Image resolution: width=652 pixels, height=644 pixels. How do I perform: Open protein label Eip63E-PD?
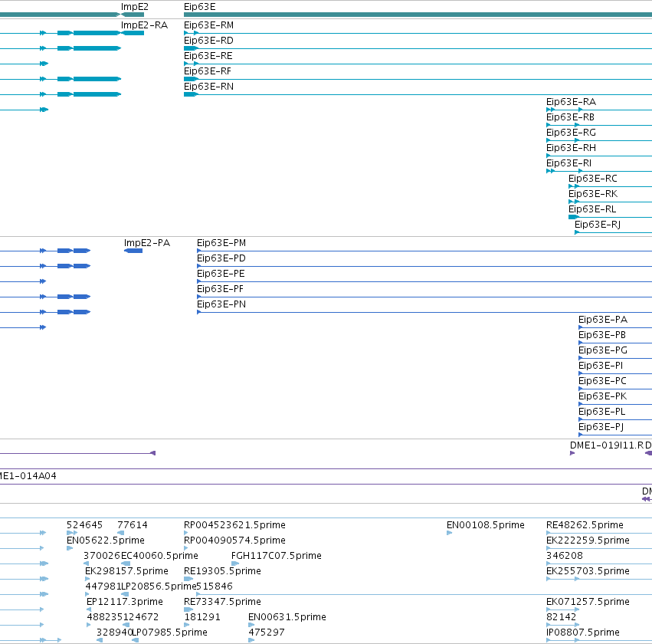221,259
